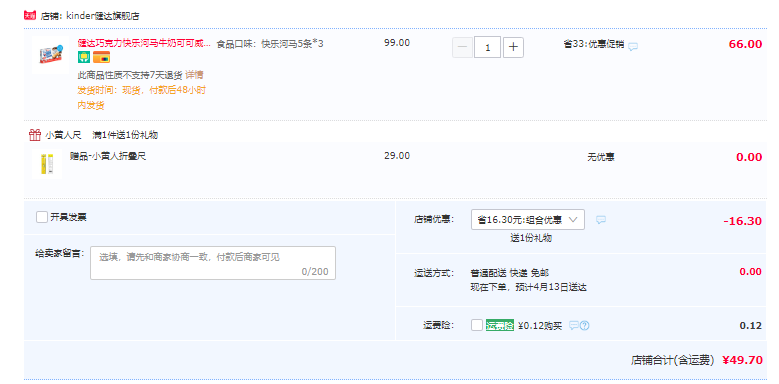779x384 pixels.
Task: Click the 省33:优惠促销 promotion text
Action: click(x=594, y=44)
